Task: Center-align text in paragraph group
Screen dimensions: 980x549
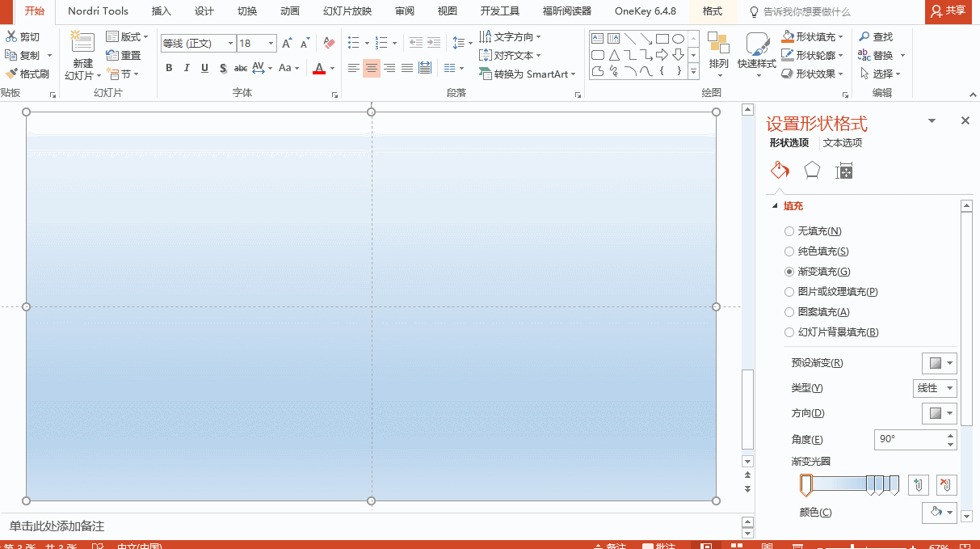Action: pyautogui.click(x=372, y=68)
